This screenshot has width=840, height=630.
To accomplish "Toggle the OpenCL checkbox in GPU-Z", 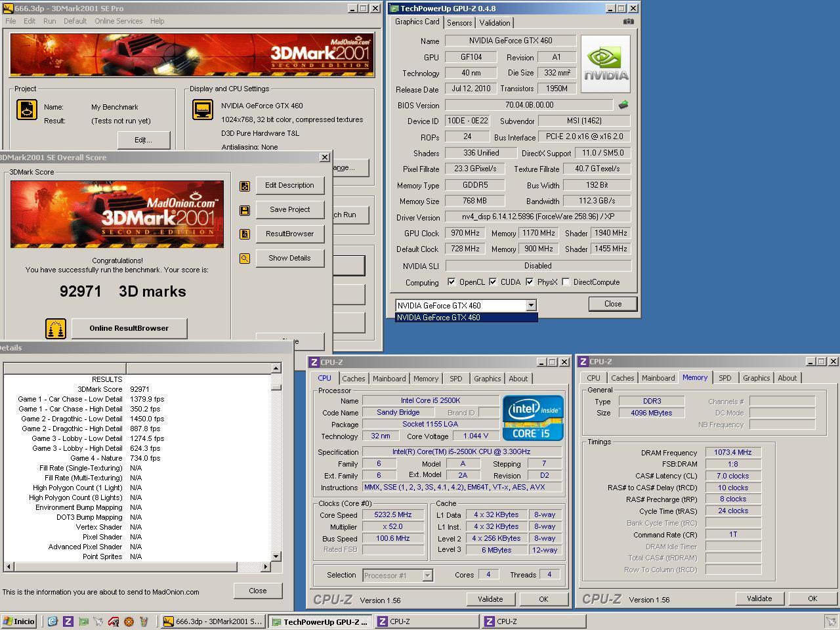I will point(451,282).
